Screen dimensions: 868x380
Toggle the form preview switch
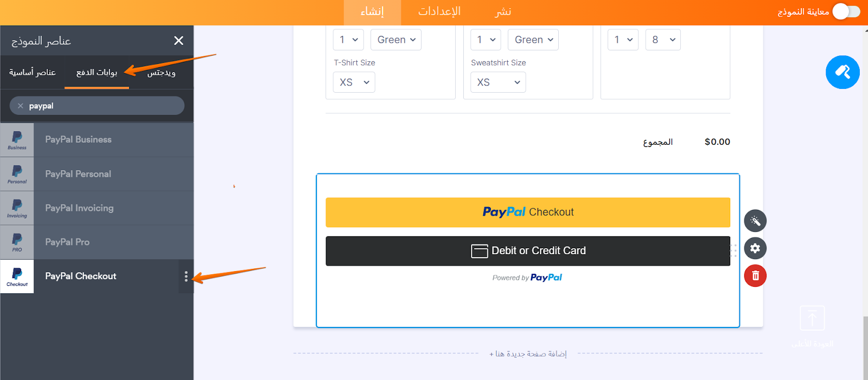[846, 11]
